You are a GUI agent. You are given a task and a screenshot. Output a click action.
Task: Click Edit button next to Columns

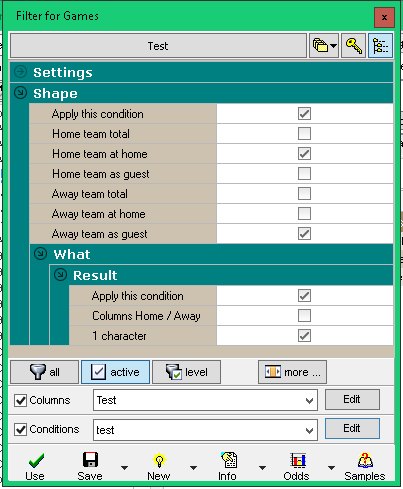[x=352, y=399]
